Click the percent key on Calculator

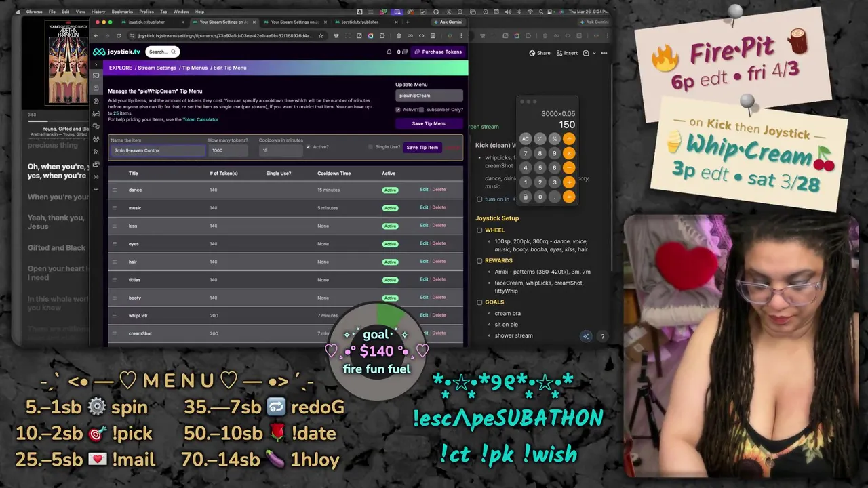pos(555,138)
